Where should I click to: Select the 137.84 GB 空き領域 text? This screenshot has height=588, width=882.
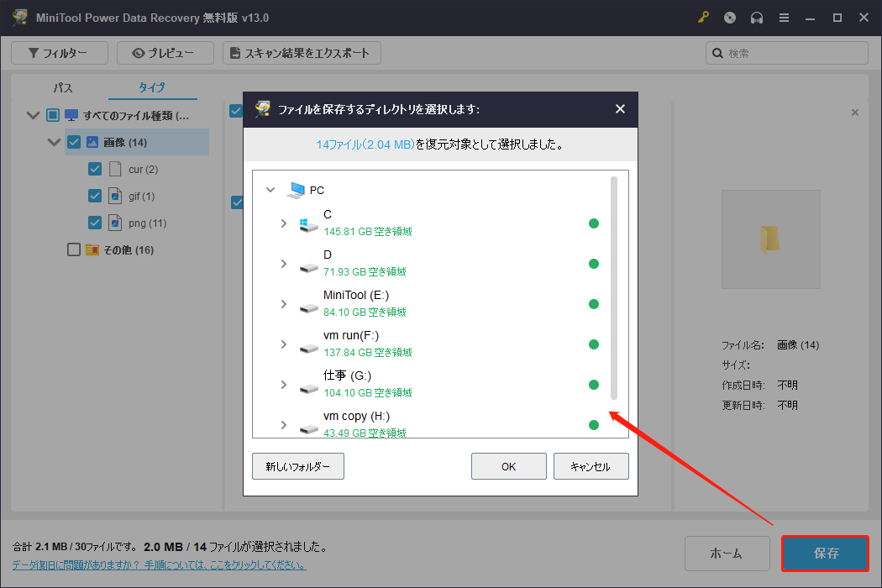(x=368, y=352)
